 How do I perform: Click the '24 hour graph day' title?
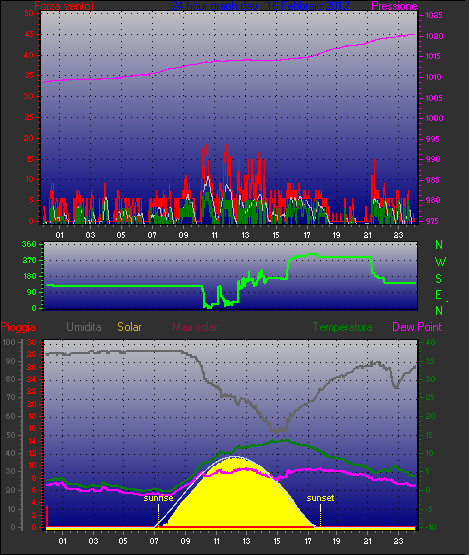click(x=261, y=6)
